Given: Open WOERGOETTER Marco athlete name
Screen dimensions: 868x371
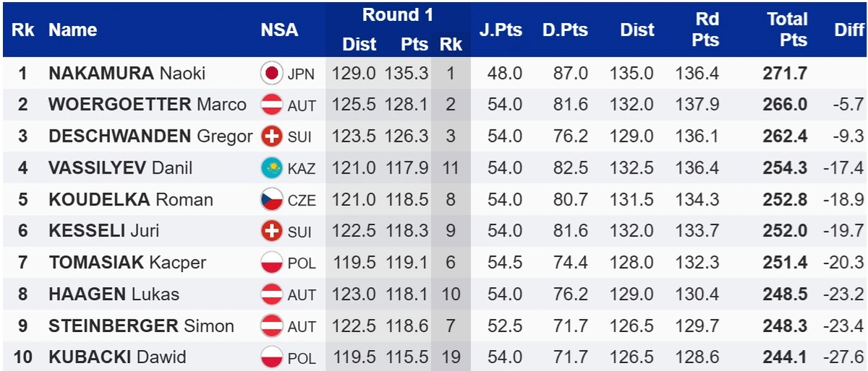Looking at the screenshot, I should [x=148, y=105].
